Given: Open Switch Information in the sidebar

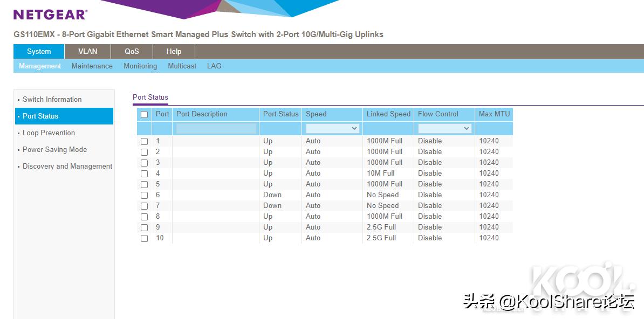Looking at the screenshot, I should (x=64, y=99).
